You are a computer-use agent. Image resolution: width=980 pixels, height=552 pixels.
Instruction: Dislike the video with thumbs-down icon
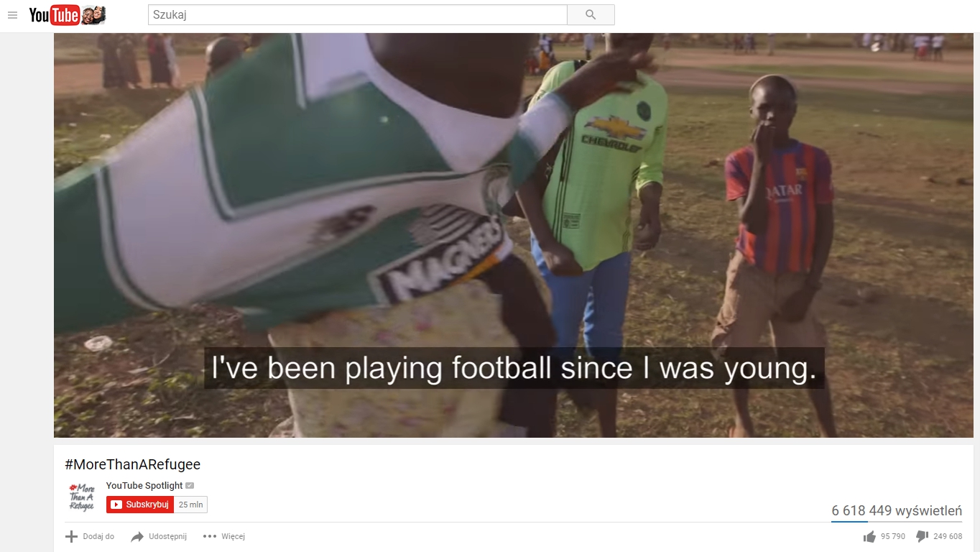click(923, 536)
